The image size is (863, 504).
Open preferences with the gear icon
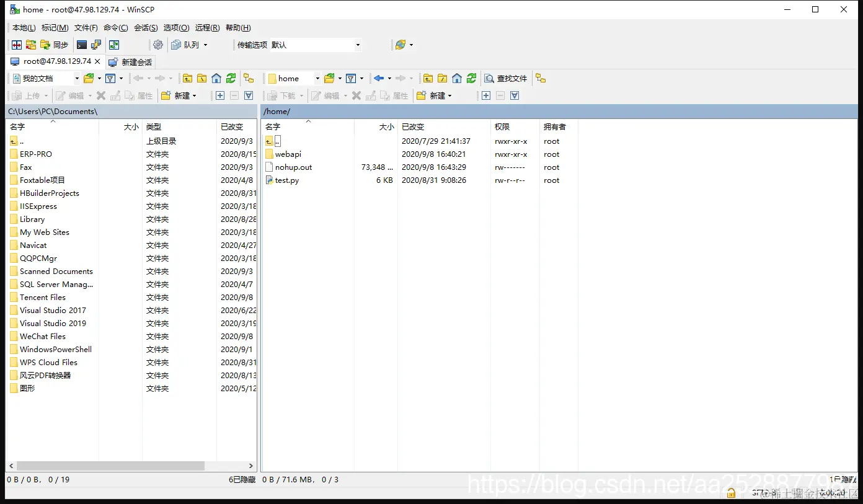click(158, 45)
